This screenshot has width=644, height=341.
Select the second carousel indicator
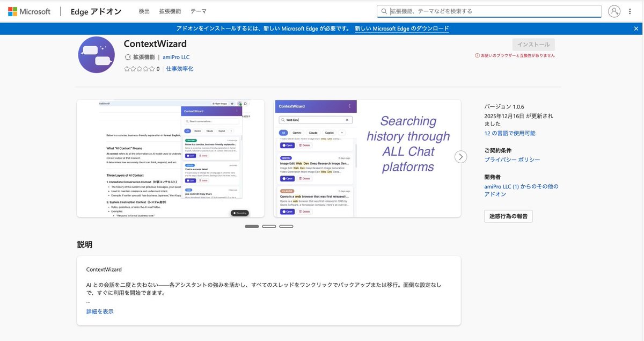coord(269,227)
